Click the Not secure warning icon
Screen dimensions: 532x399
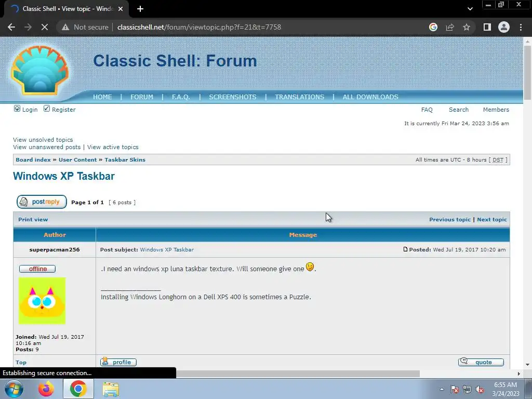pos(65,27)
